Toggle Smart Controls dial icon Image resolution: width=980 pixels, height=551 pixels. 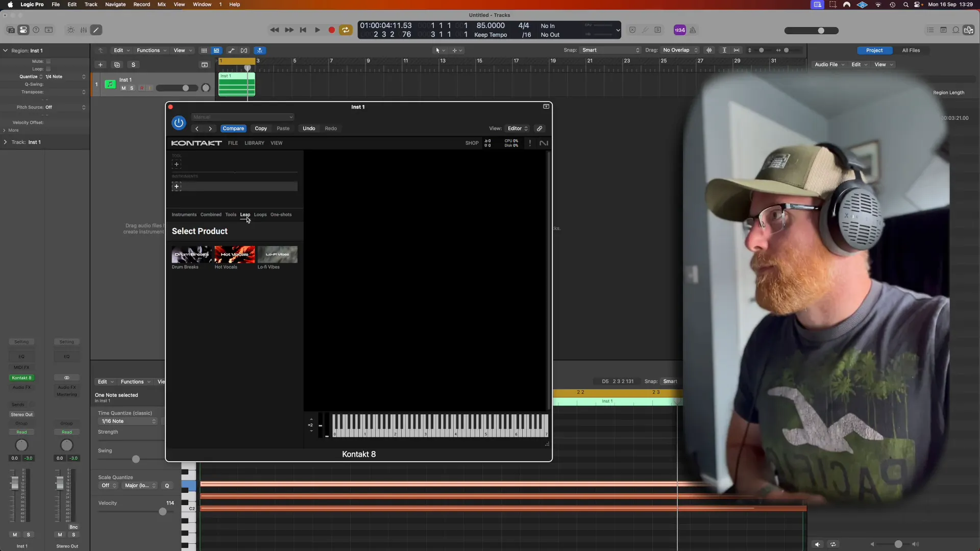click(70, 30)
